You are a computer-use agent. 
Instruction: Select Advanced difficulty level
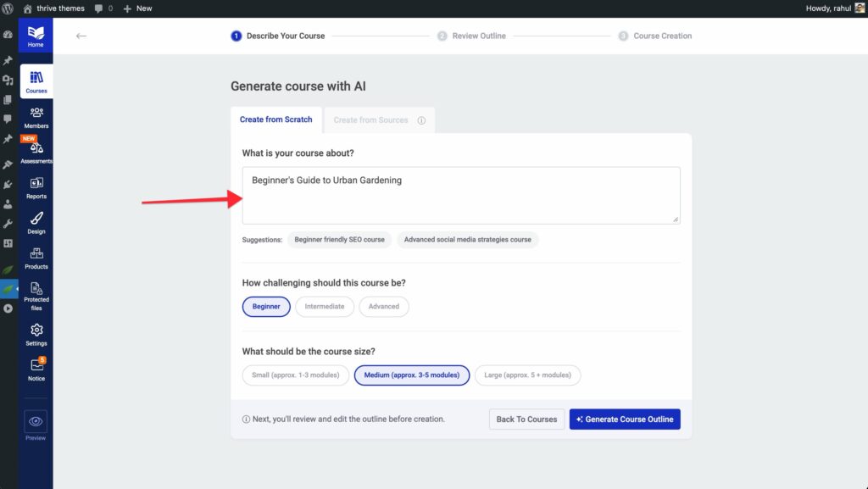pyautogui.click(x=383, y=306)
